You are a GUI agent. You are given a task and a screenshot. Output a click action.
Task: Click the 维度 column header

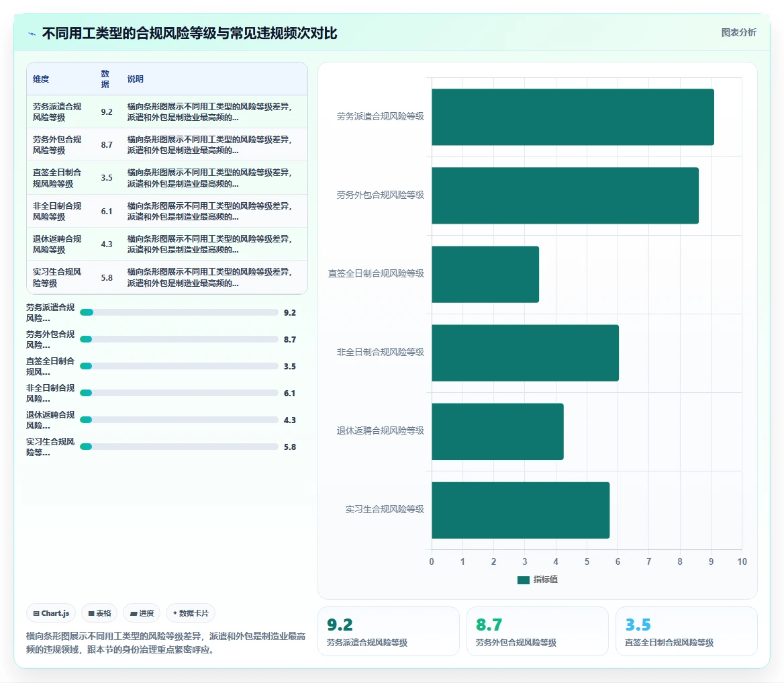[41, 79]
